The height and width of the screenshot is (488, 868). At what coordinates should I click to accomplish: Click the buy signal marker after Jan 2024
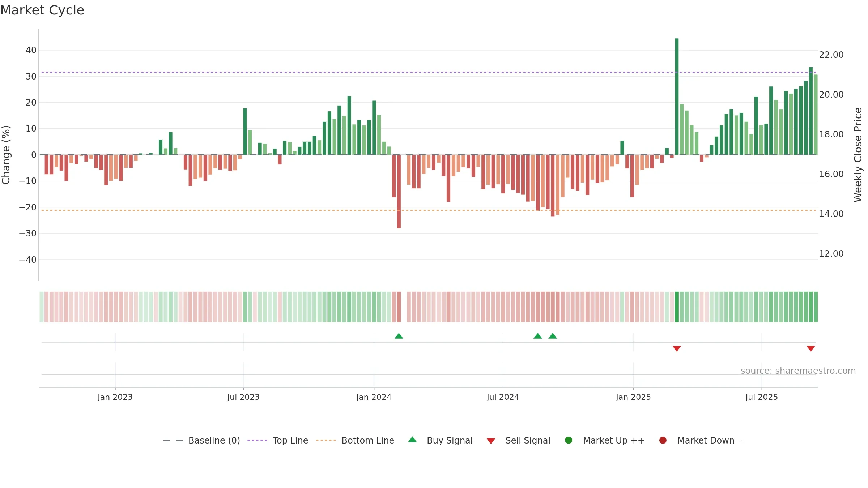tap(399, 336)
